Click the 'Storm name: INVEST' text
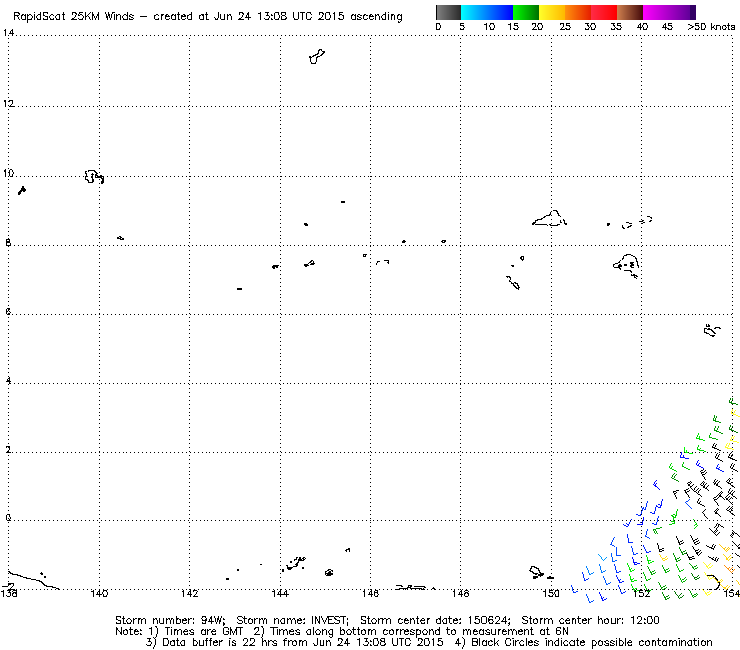Screen dimensions: 740x650 click(x=292, y=620)
